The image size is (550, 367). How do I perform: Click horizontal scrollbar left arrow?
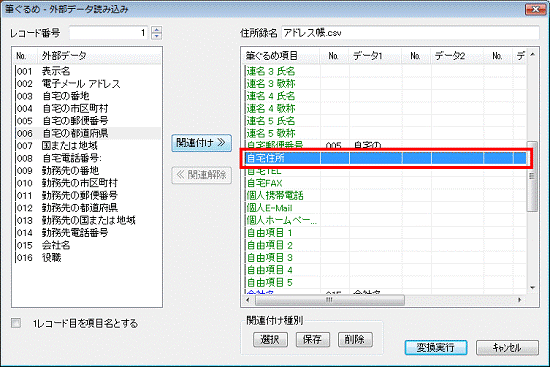click(248, 300)
